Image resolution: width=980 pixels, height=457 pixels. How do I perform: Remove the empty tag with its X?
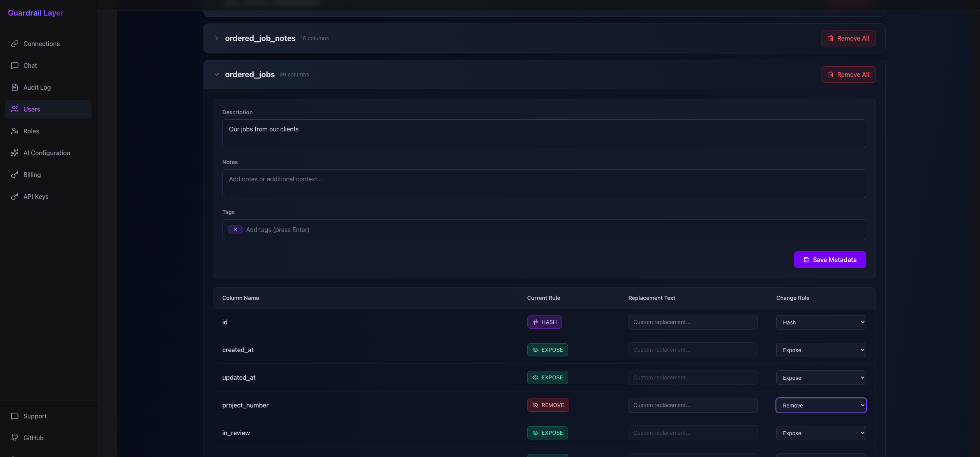[235, 230]
